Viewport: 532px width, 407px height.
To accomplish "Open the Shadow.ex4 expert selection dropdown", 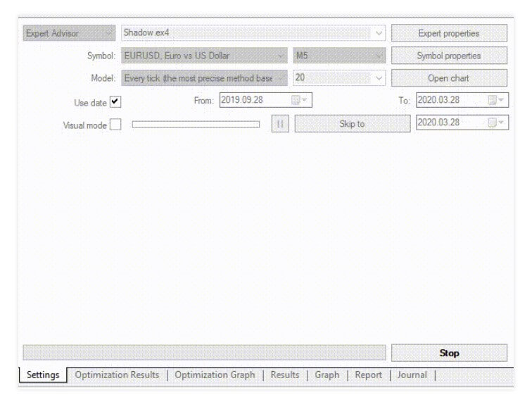I will (x=253, y=33).
